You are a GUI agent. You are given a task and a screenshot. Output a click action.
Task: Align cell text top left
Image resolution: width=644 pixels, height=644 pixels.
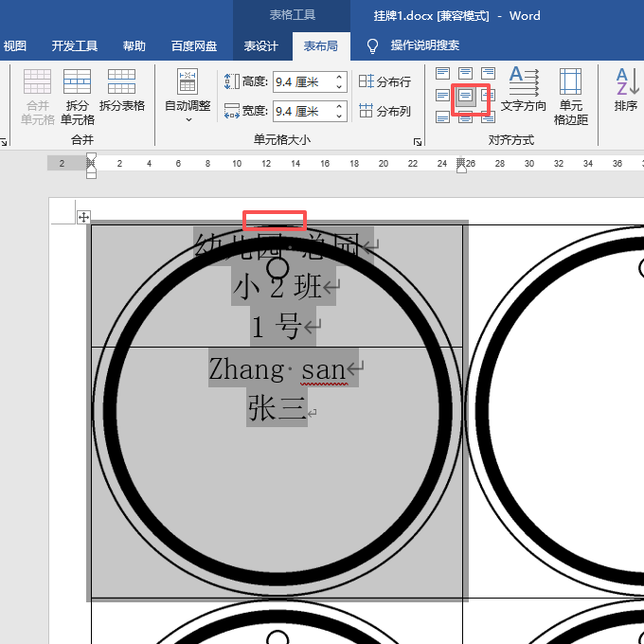coord(443,74)
